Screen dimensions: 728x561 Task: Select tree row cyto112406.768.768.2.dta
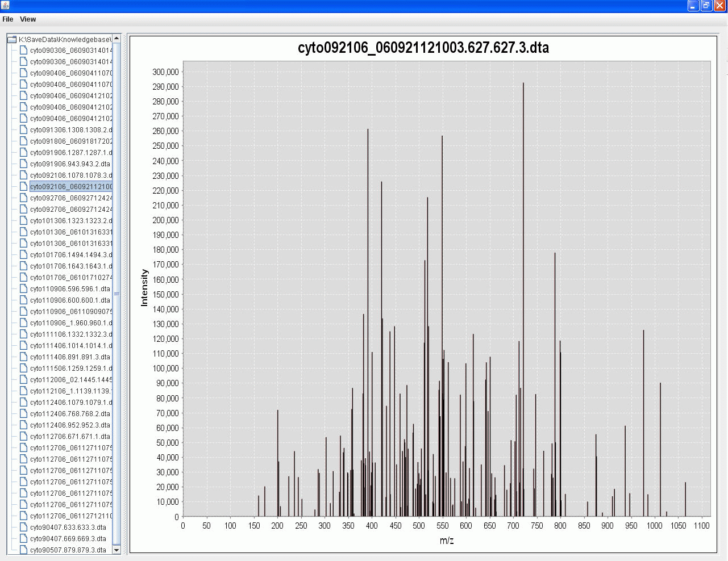pyautogui.click(x=70, y=414)
